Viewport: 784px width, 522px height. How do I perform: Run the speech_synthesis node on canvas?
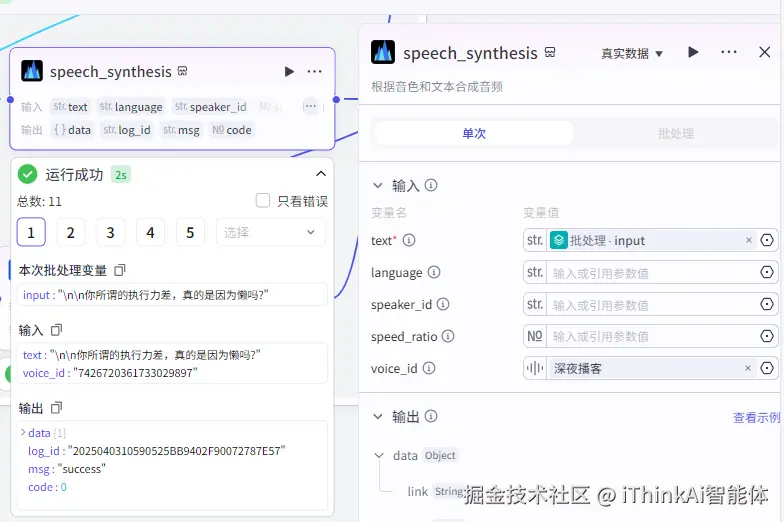coord(289,72)
